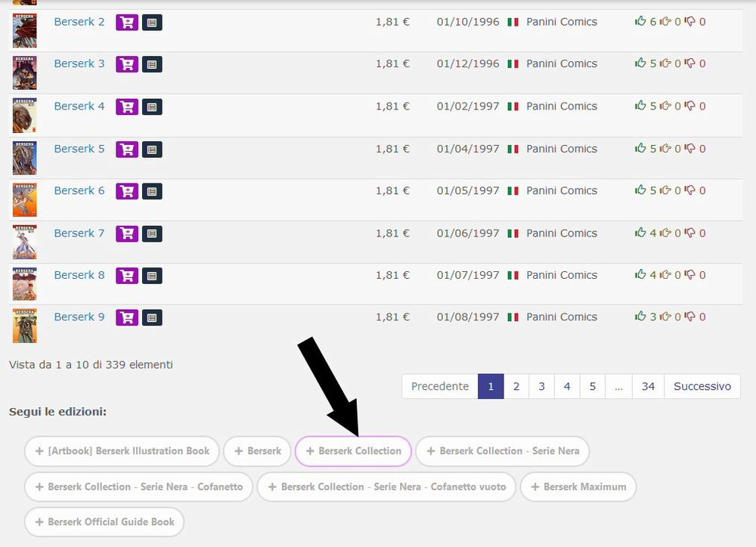The width and height of the screenshot is (756, 547).
Task: Click the green thumbs-up icon for Berserk 4
Action: [640, 107]
